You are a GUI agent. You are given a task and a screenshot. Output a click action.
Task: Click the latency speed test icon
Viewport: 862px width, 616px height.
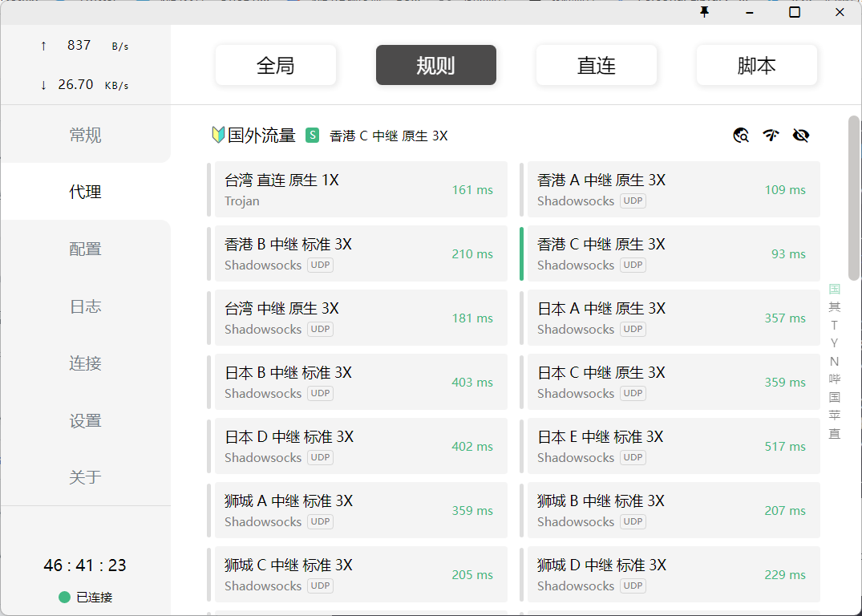pos(771,136)
